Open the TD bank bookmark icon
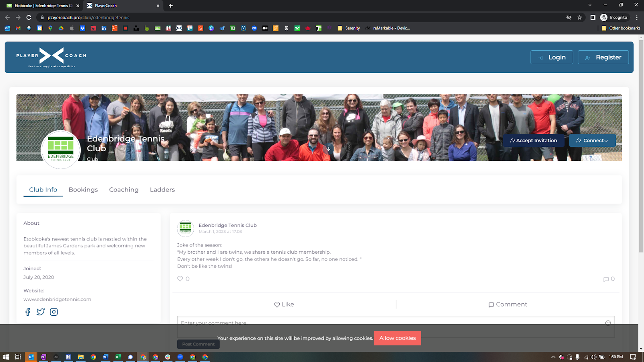 coord(233,28)
